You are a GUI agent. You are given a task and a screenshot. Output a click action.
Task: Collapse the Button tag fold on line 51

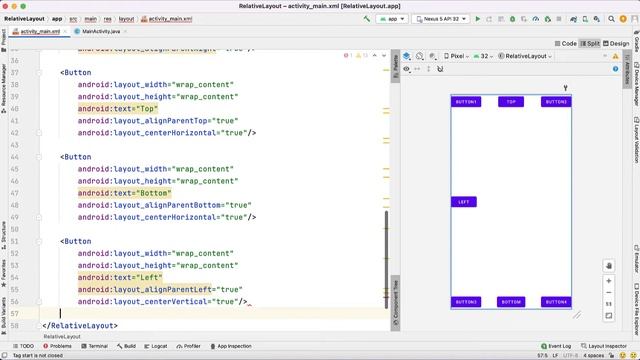pyautogui.click(x=39, y=242)
